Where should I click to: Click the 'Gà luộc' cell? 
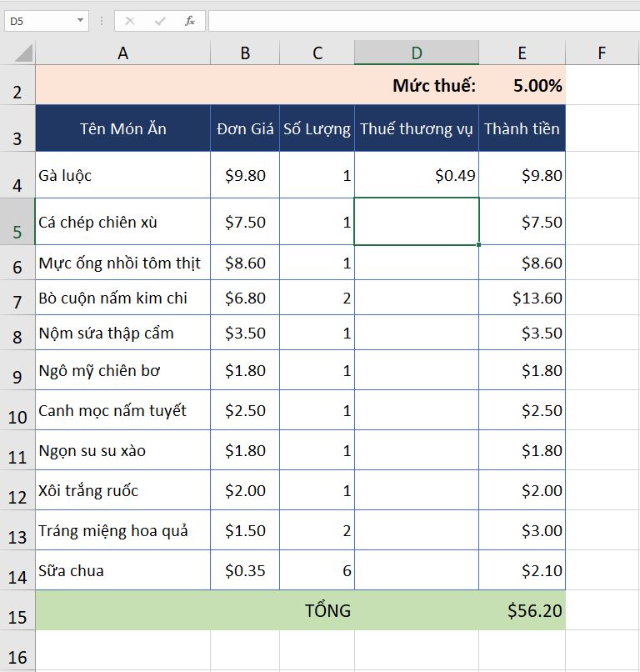coord(123,175)
